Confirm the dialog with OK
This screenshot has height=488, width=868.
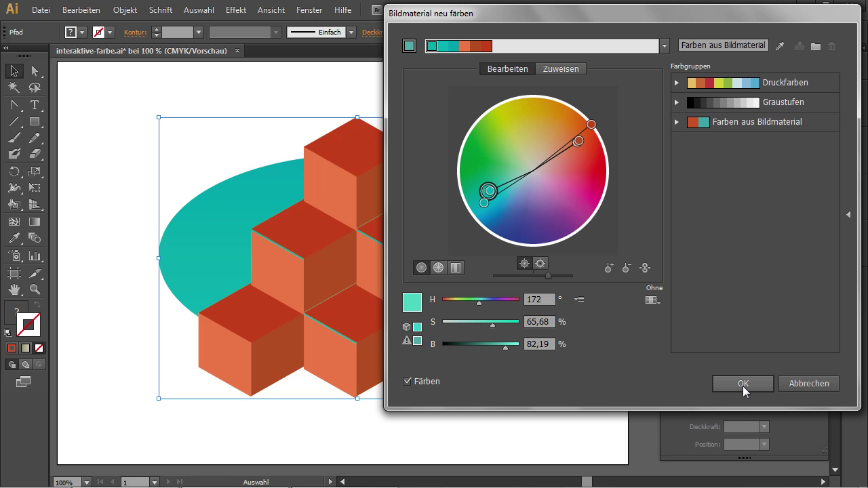[743, 384]
